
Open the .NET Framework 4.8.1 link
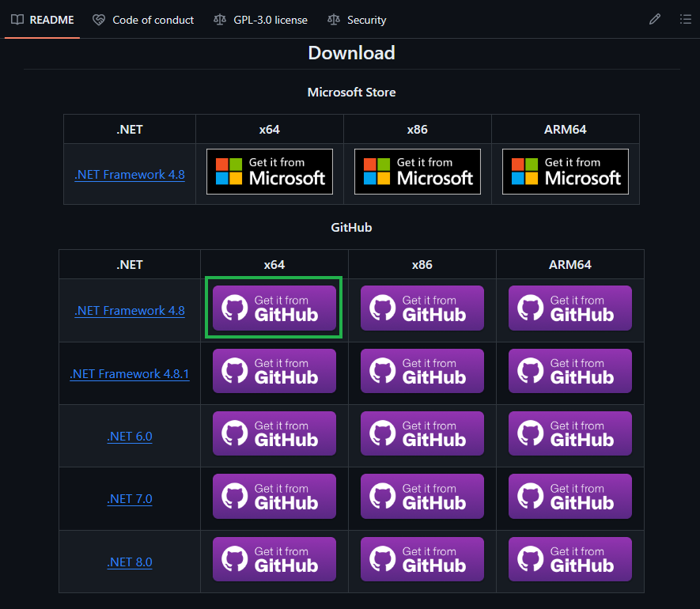click(x=130, y=373)
